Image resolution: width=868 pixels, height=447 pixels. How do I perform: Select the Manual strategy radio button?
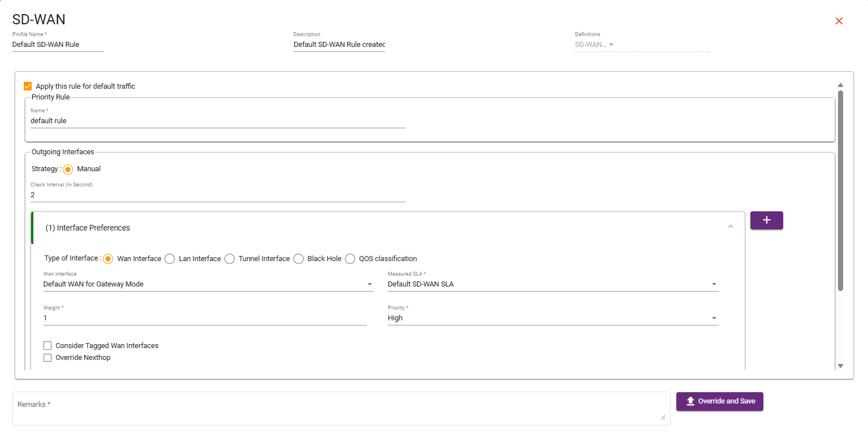68,170
